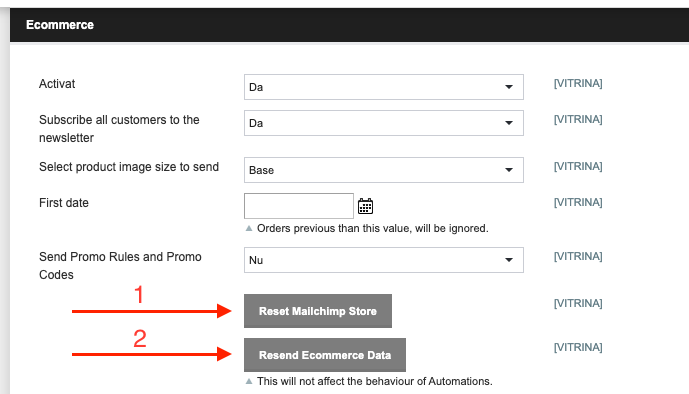
Task: Click Resend Ecommerce Data button
Action: [325, 355]
